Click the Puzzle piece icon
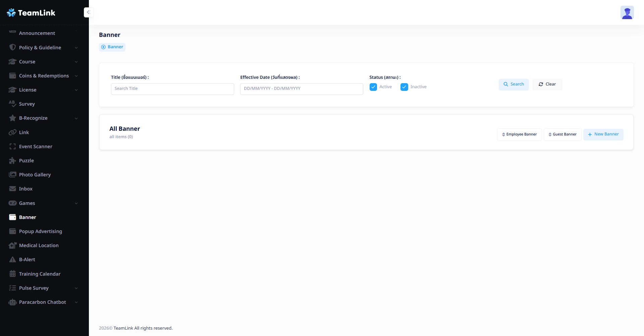This screenshot has width=644, height=336. point(13,161)
